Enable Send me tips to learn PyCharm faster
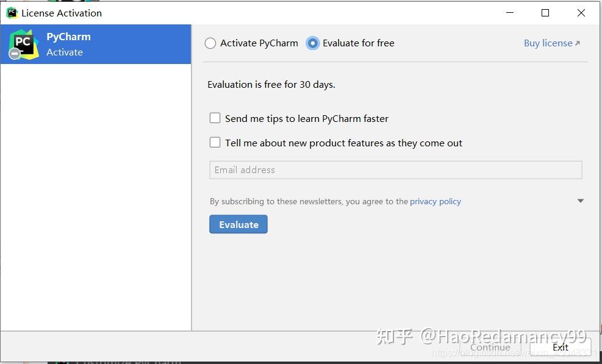Viewport: 602px width, 364px height. [215, 118]
